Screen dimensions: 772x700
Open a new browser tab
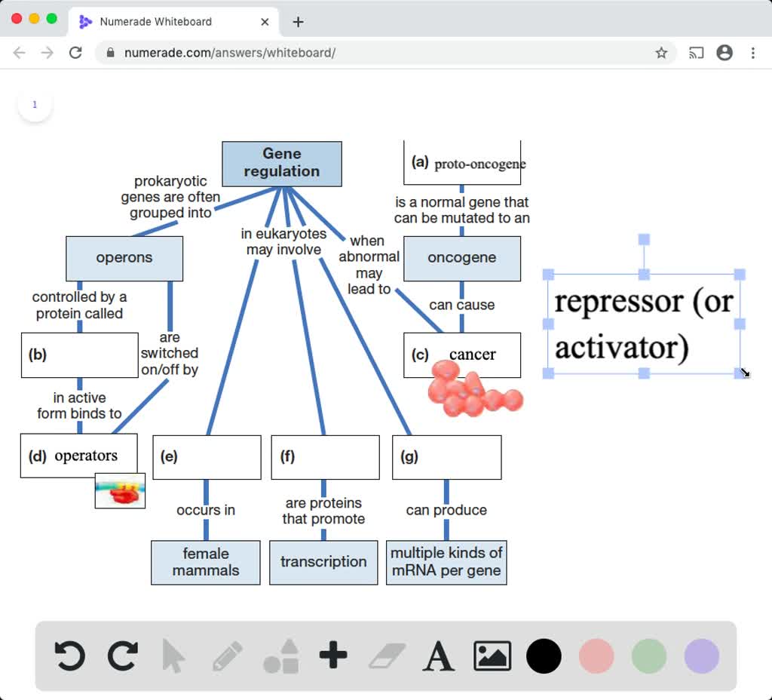tap(298, 22)
